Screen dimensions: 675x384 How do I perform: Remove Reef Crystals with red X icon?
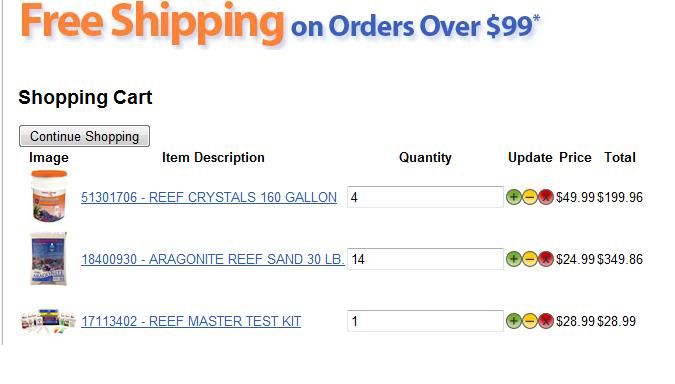546,197
